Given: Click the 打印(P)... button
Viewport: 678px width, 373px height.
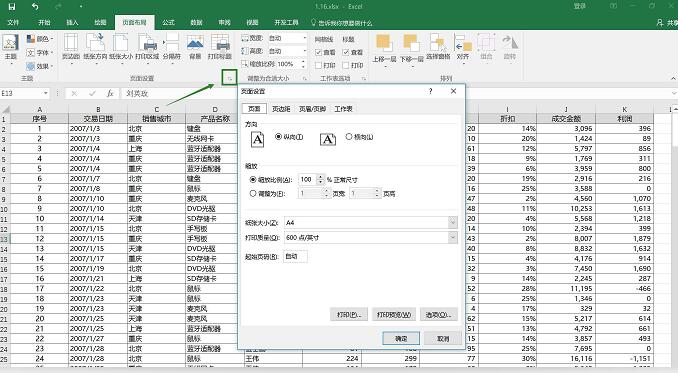Looking at the screenshot, I should coord(349,314).
